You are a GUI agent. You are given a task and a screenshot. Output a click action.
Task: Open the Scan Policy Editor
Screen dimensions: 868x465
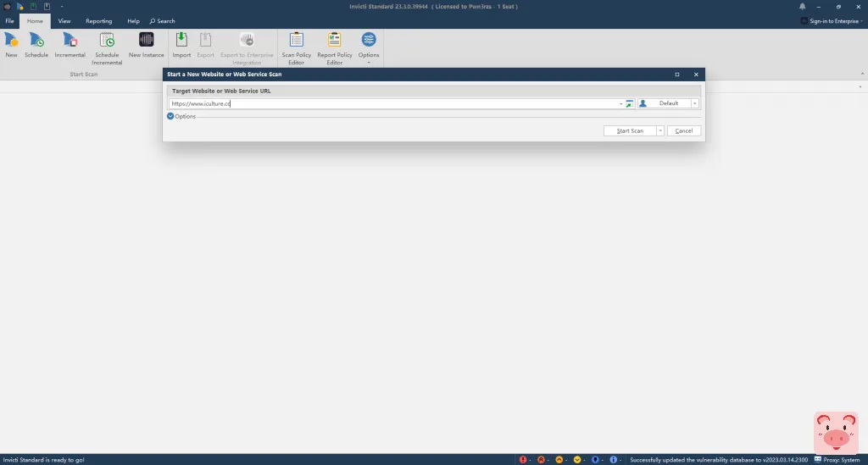pos(296,48)
